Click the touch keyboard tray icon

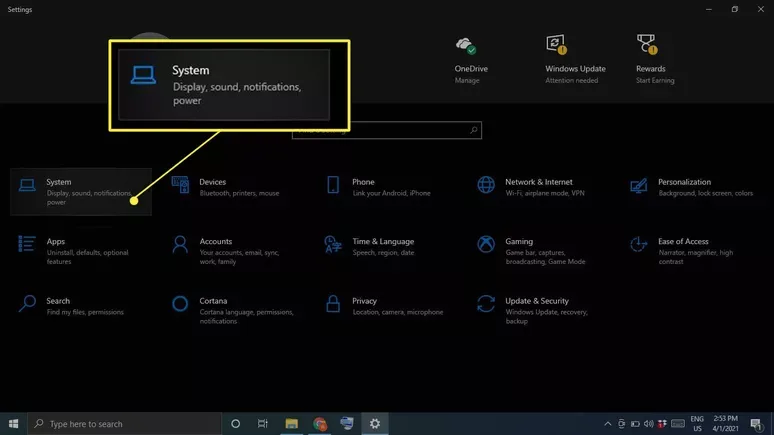pos(678,424)
